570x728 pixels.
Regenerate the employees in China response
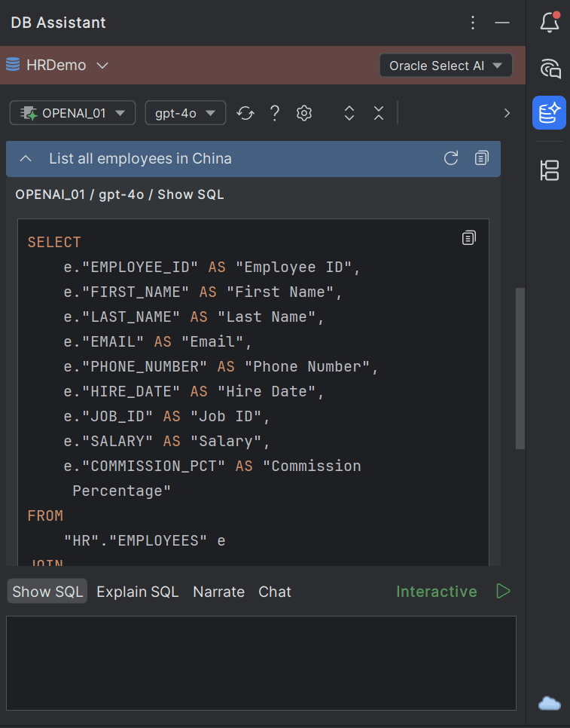pyautogui.click(x=451, y=158)
